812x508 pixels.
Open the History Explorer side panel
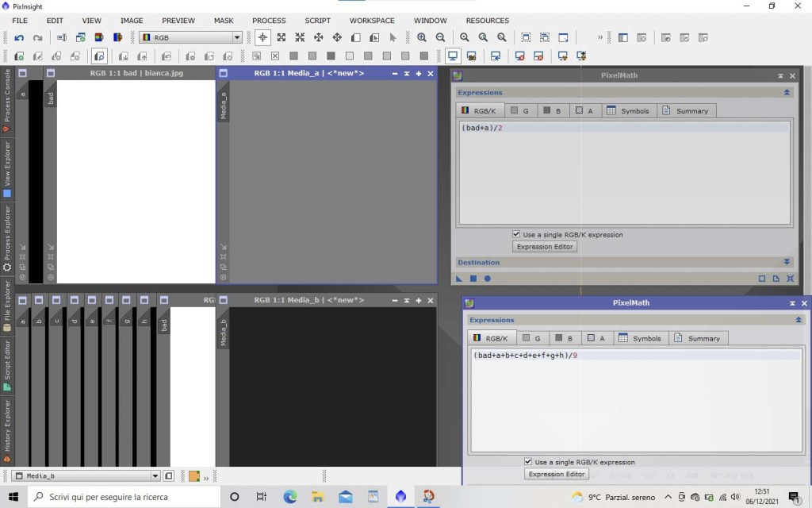[7, 430]
